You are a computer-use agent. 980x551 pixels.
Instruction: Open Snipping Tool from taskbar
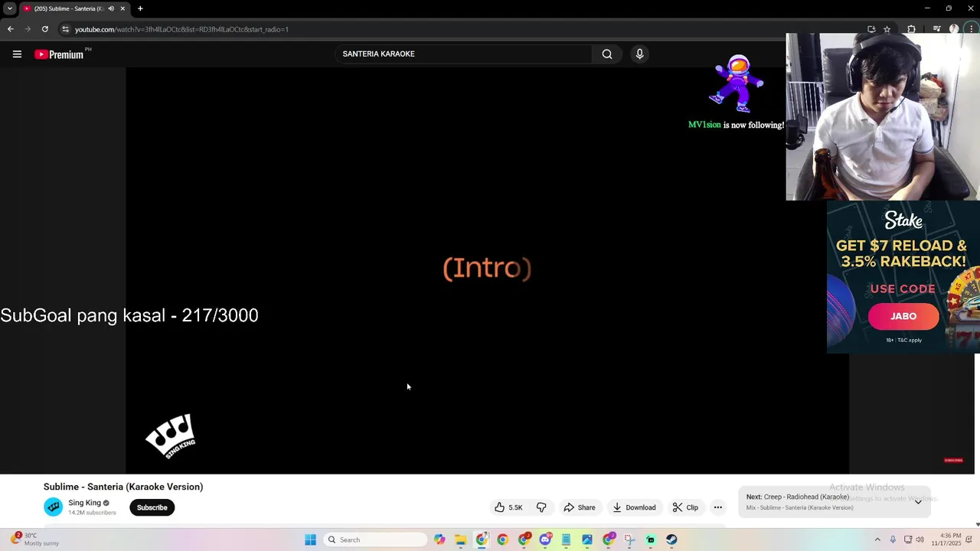click(x=629, y=540)
